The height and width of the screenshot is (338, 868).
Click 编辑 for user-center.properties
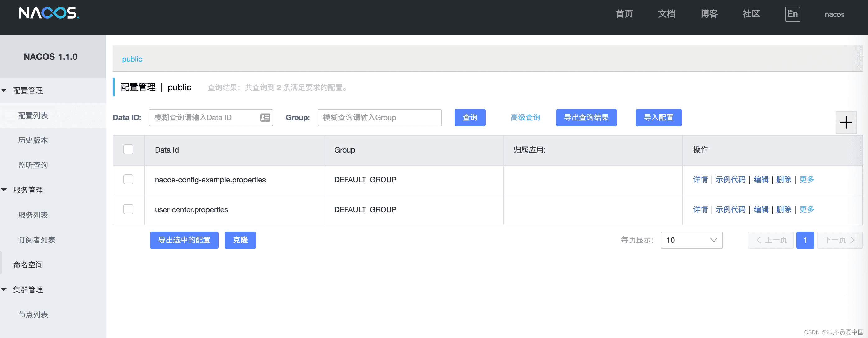point(761,209)
